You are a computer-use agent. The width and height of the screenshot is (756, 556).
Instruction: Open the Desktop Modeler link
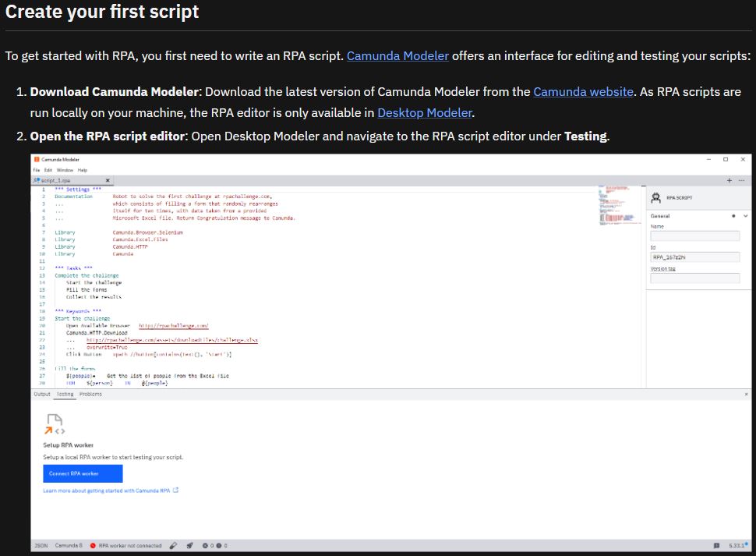coord(425,113)
